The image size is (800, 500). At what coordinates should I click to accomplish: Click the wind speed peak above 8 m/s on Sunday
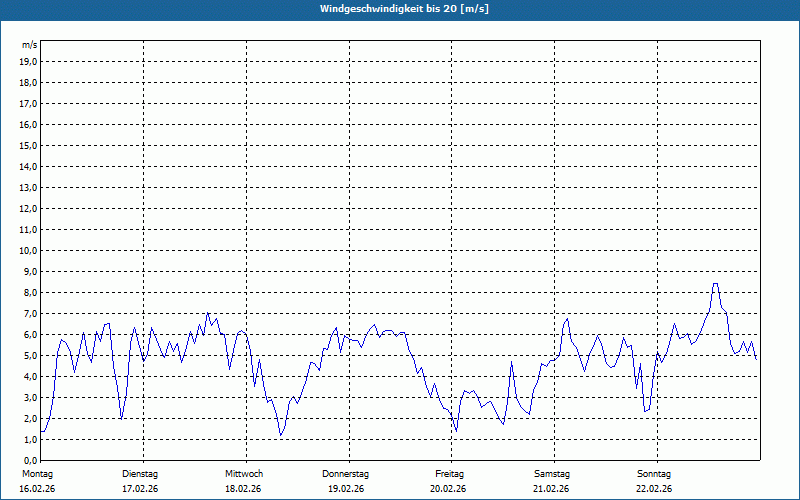coord(716,284)
